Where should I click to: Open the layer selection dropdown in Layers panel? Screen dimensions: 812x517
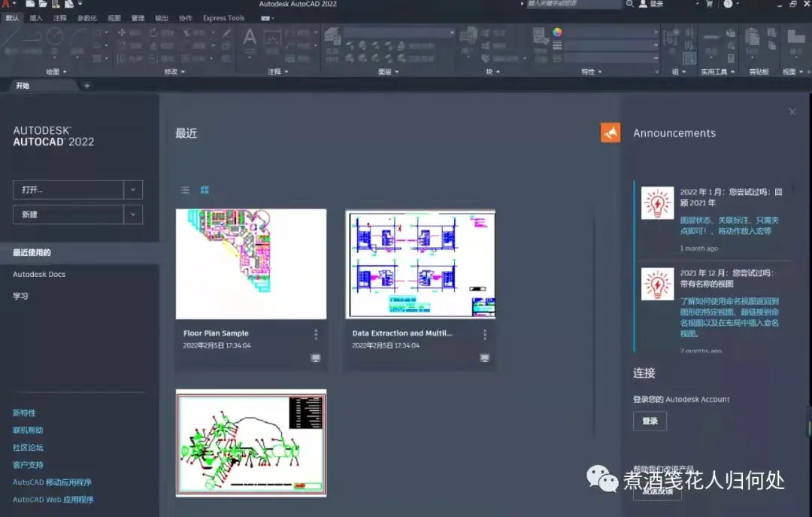[399, 32]
